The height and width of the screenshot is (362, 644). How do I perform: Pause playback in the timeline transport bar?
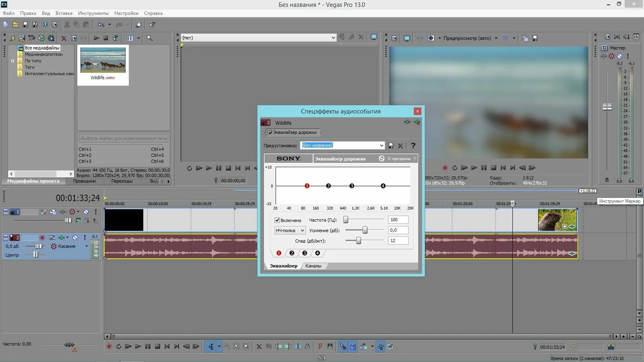[148, 346]
